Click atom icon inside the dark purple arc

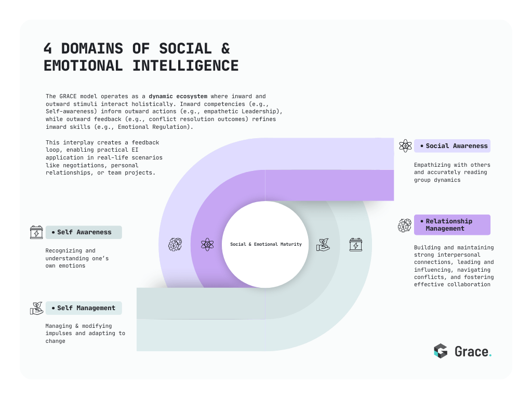click(207, 244)
